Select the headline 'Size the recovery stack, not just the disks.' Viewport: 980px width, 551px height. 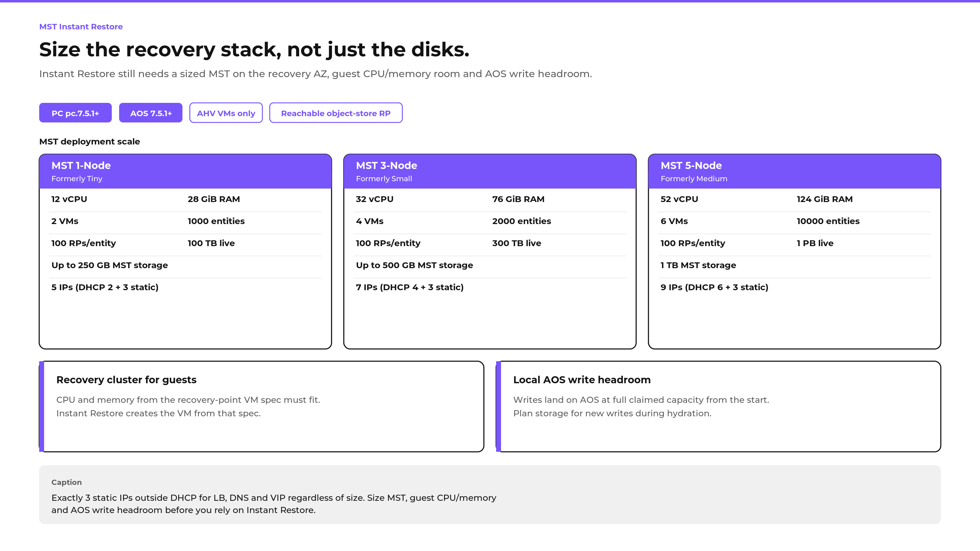[x=254, y=49]
